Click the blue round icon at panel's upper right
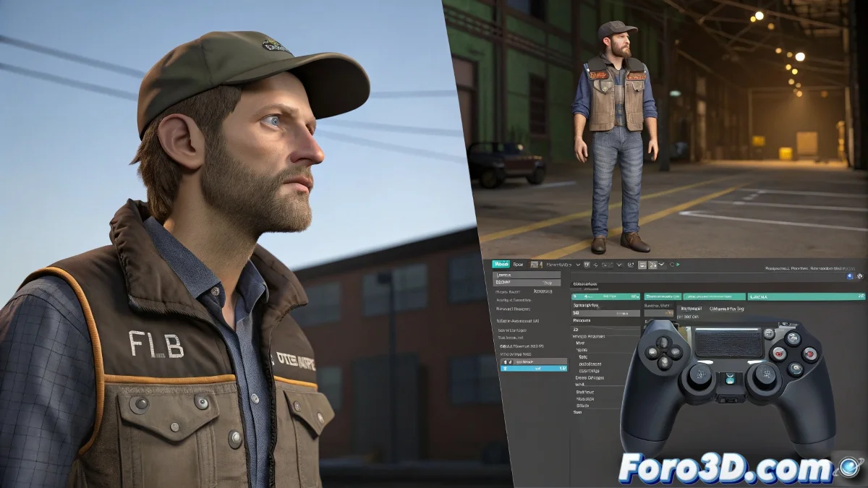 click(850, 276)
